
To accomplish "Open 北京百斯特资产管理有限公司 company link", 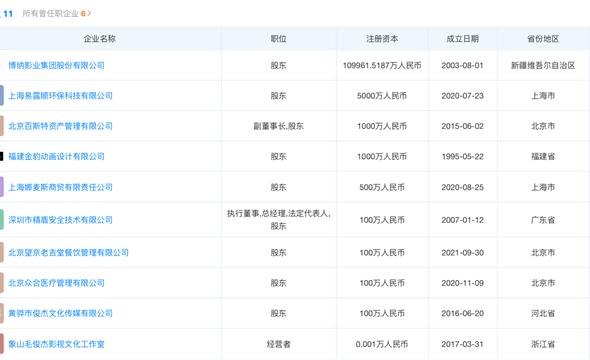I will 61,126.
